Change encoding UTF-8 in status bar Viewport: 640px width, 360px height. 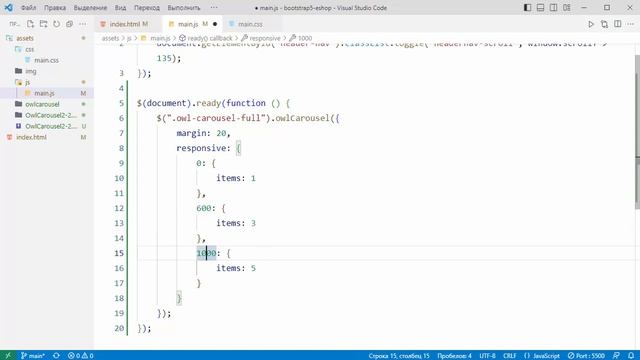[x=487, y=356]
